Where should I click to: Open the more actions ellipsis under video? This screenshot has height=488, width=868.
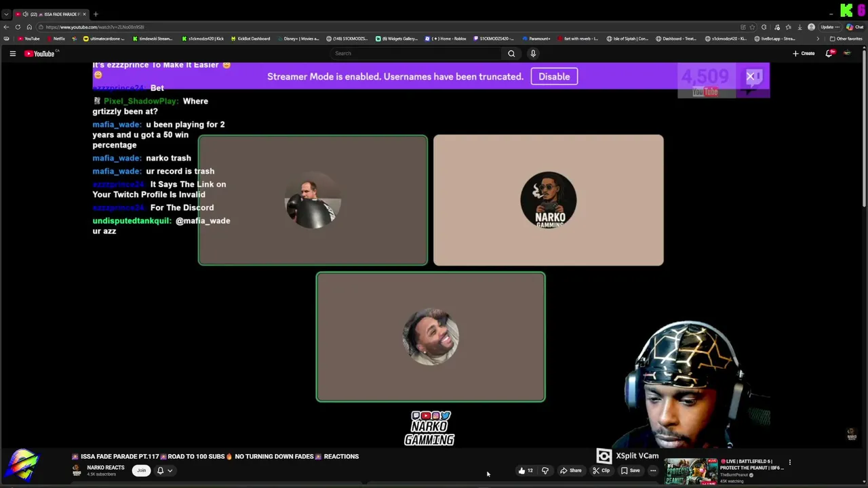[653, 470]
